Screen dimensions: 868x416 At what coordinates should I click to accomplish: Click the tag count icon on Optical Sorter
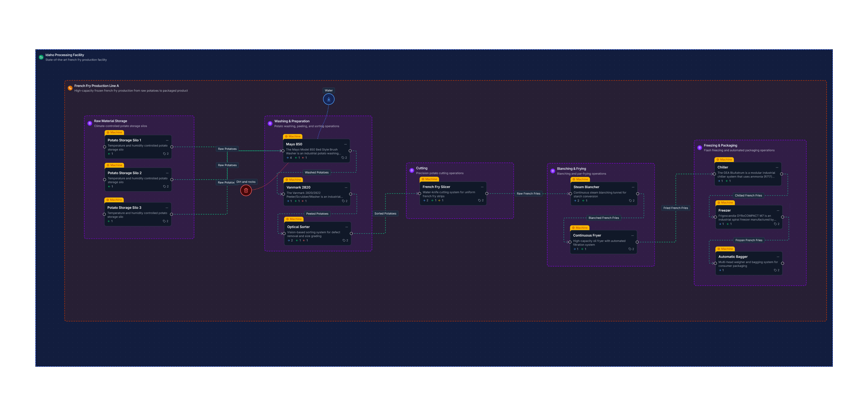pyautogui.click(x=344, y=240)
